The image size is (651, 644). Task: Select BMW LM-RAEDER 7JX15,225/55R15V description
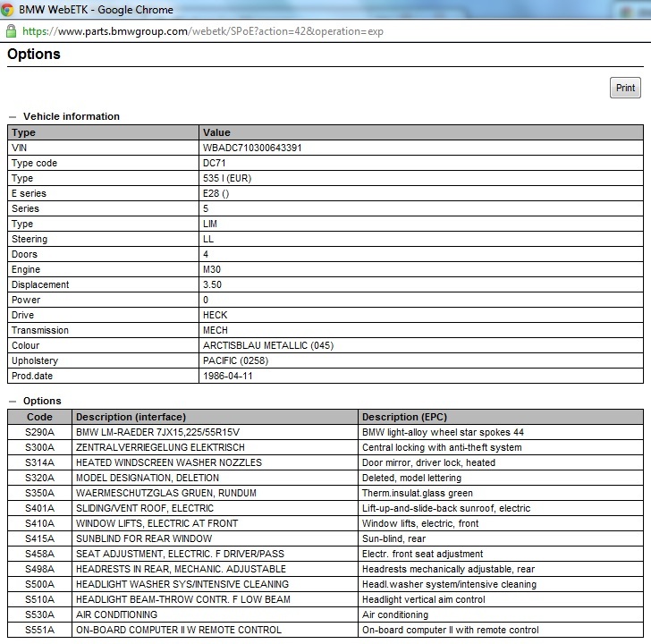click(157, 432)
